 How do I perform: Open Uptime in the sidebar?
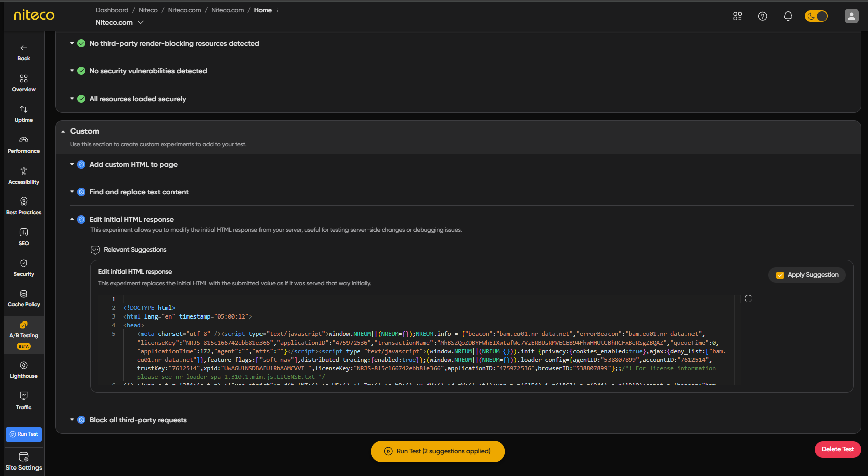click(24, 114)
